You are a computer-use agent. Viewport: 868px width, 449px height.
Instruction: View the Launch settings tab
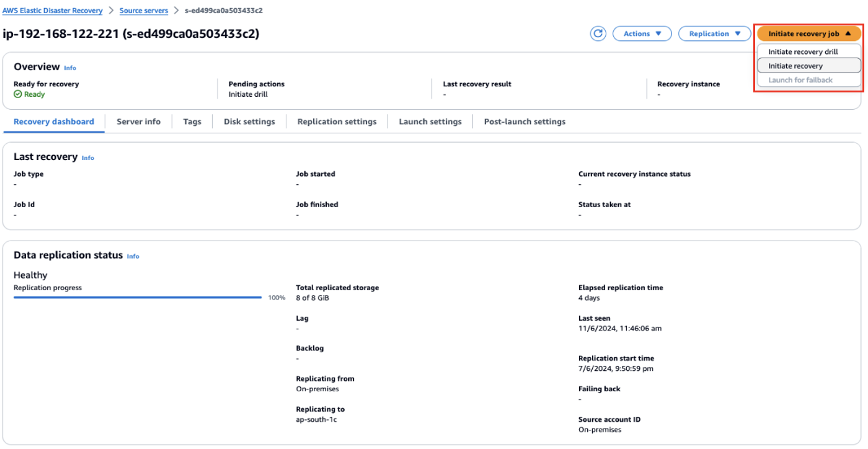430,122
